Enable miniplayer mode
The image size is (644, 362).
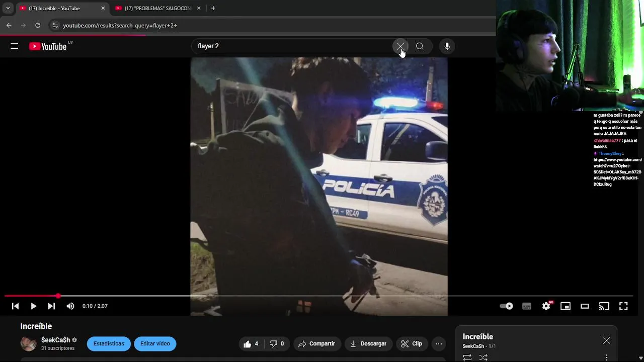566,306
